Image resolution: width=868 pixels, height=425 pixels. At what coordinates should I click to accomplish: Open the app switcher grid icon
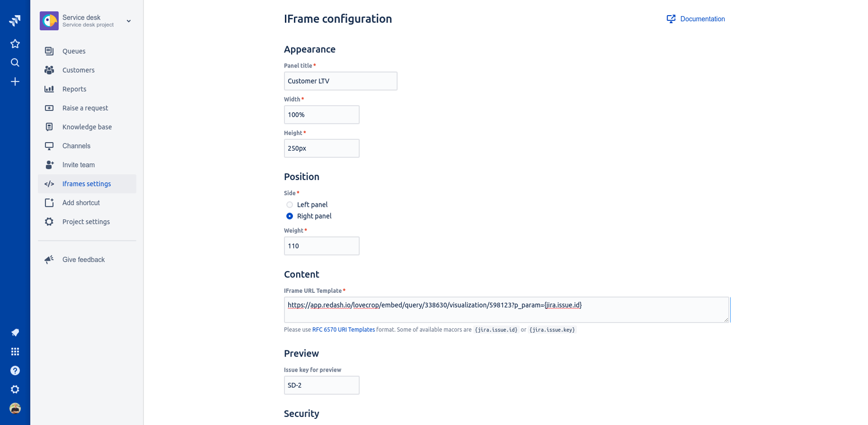pos(15,352)
